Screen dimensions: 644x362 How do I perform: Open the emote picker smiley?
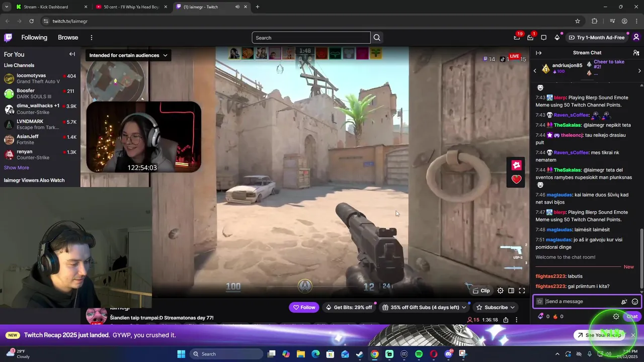pos(635,302)
